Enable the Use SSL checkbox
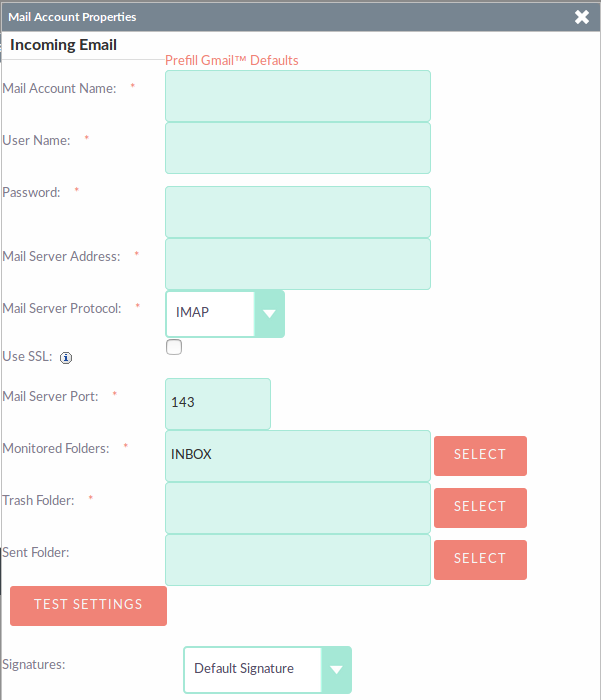 tap(174, 347)
